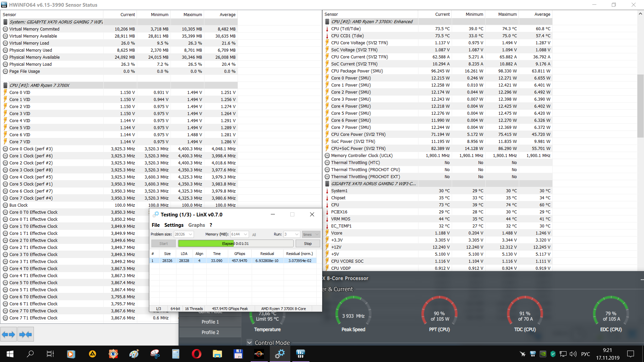This screenshot has width=644, height=362.
Task: Open the Action Center notification icon
Action: pyautogui.click(x=631, y=354)
